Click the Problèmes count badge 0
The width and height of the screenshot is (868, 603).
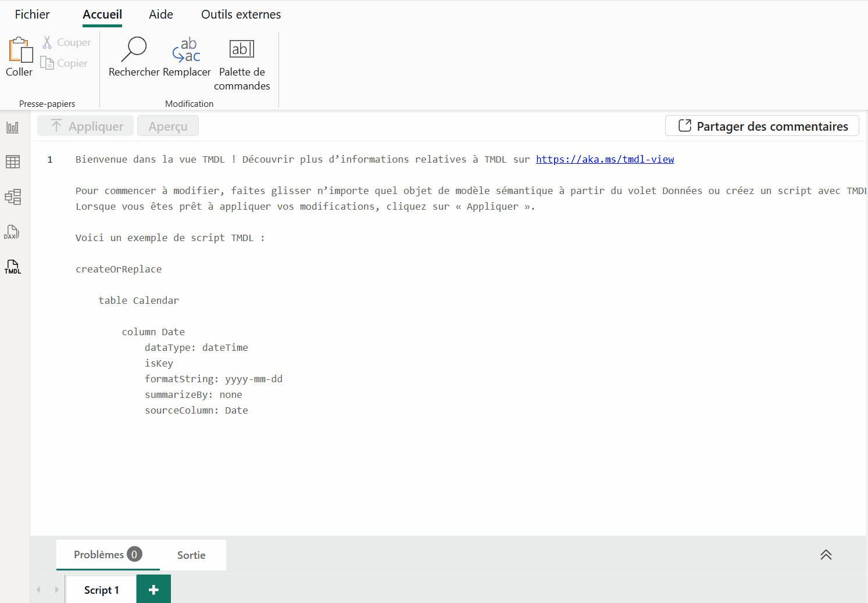coord(134,554)
